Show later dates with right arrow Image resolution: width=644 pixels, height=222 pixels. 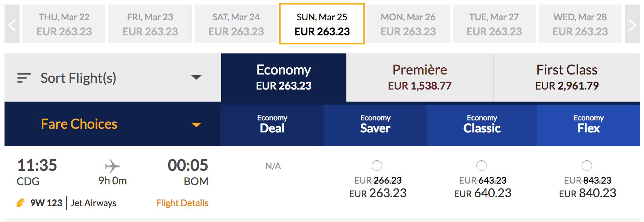[632, 24]
